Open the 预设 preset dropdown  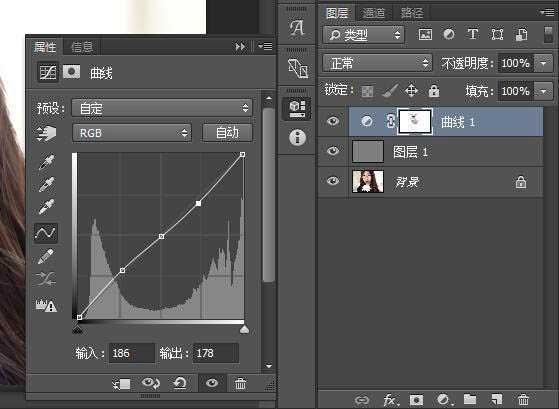(161, 108)
